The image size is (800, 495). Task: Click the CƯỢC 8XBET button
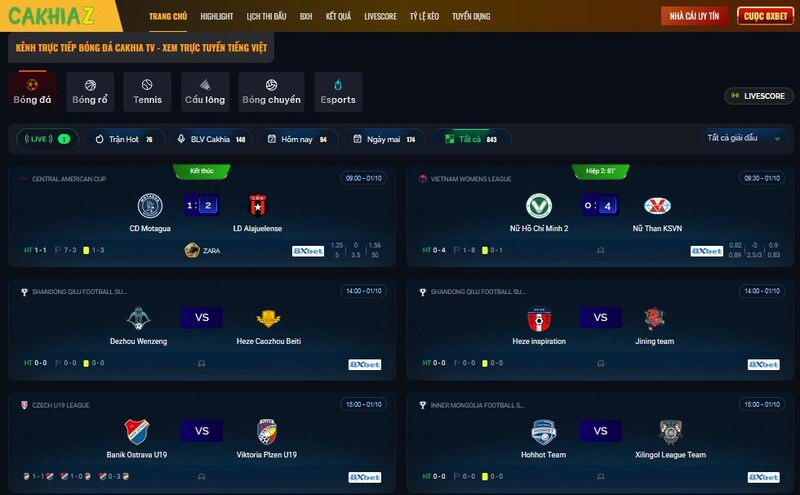(x=765, y=16)
